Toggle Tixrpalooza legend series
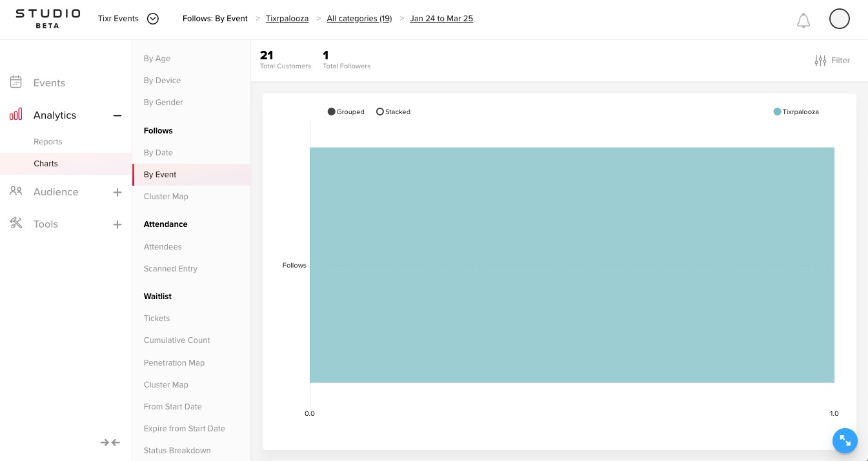This screenshot has width=868, height=461. coord(796,112)
